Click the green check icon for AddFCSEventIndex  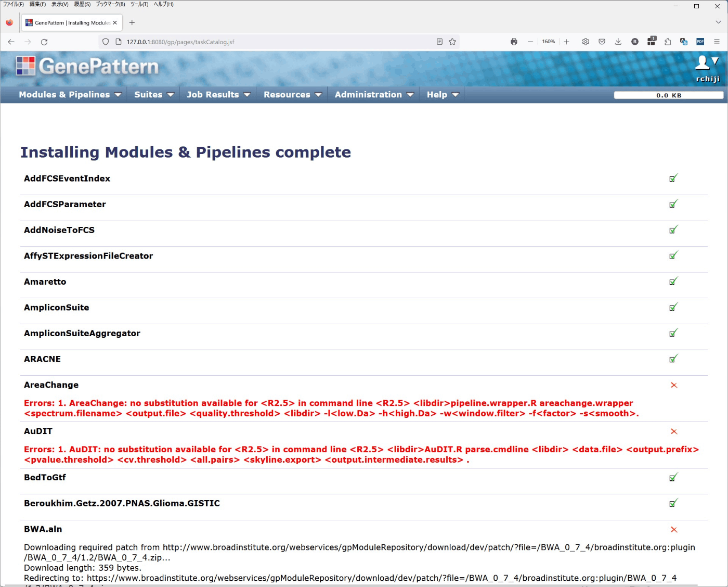[673, 178]
